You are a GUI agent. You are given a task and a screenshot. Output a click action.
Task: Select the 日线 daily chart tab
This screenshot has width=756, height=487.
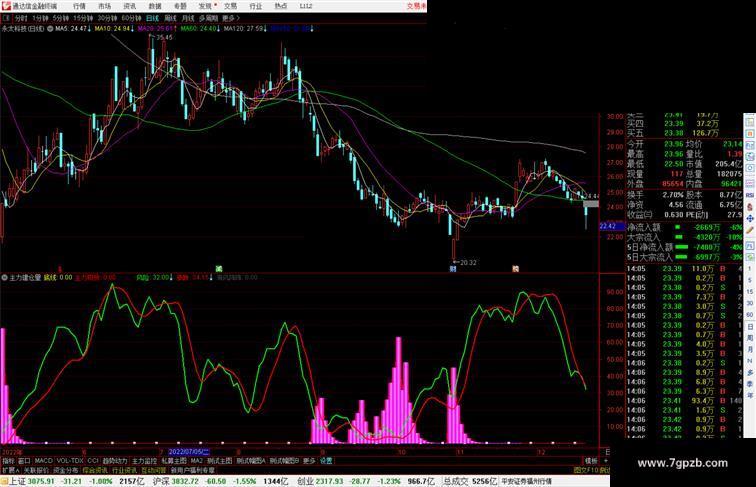(x=152, y=18)
